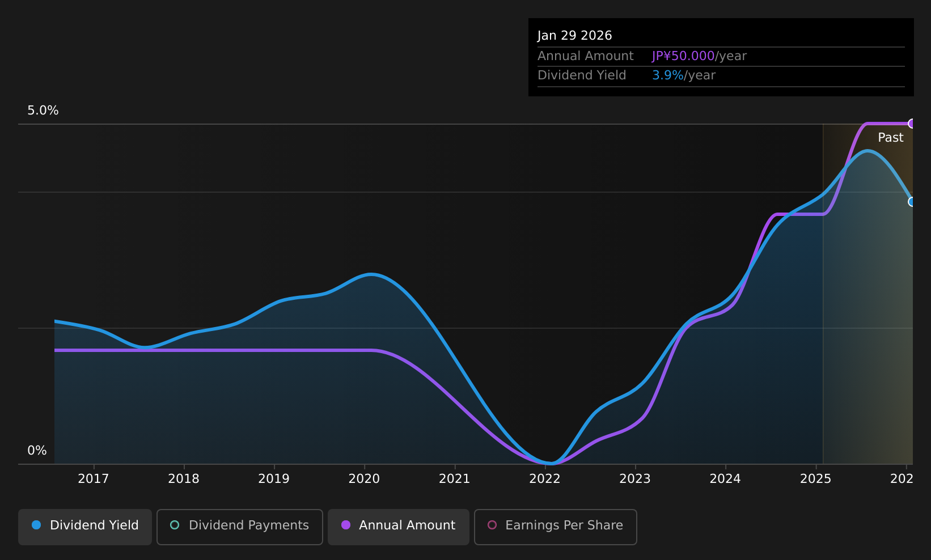The height and width of the screenshot is (560, 931).
Task: Click the Past label in the shaded region
Action: click(x=890, y=138)
